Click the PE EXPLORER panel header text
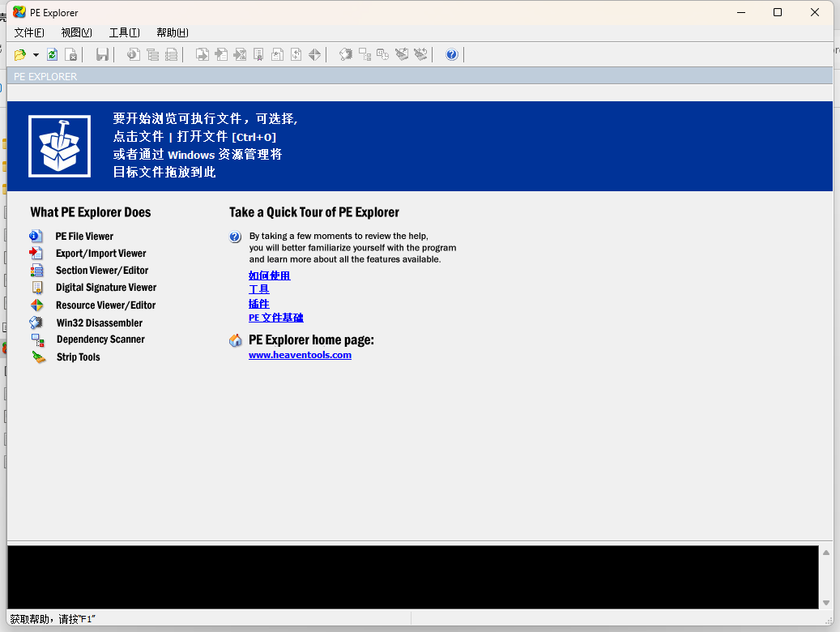840x632 pixels. [45, 77]
